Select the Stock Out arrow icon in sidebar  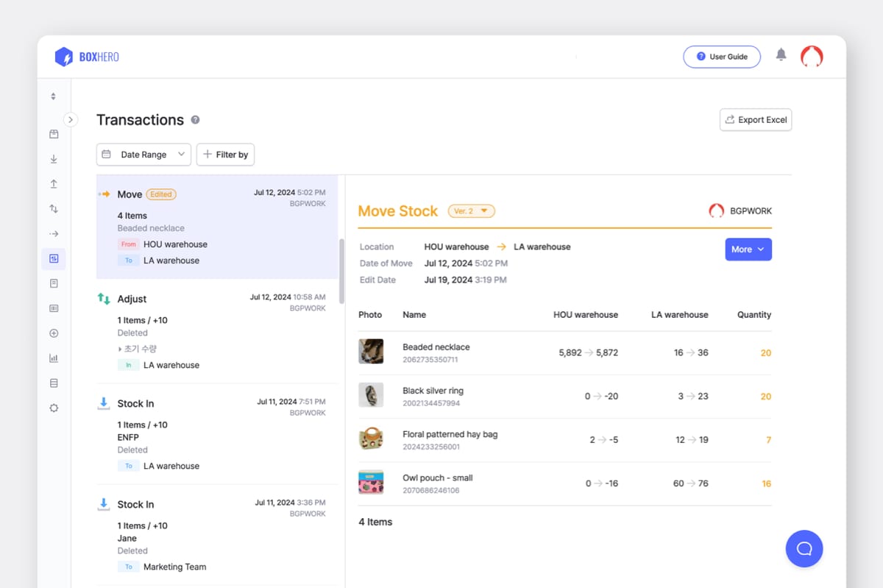point(53,183)
